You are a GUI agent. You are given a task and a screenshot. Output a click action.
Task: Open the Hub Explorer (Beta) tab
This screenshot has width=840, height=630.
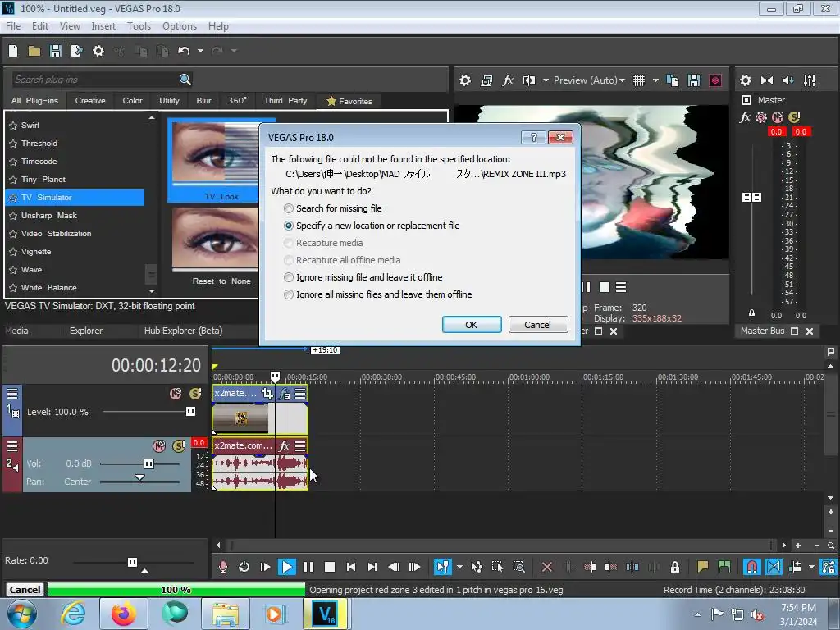(x=183, y=331)
